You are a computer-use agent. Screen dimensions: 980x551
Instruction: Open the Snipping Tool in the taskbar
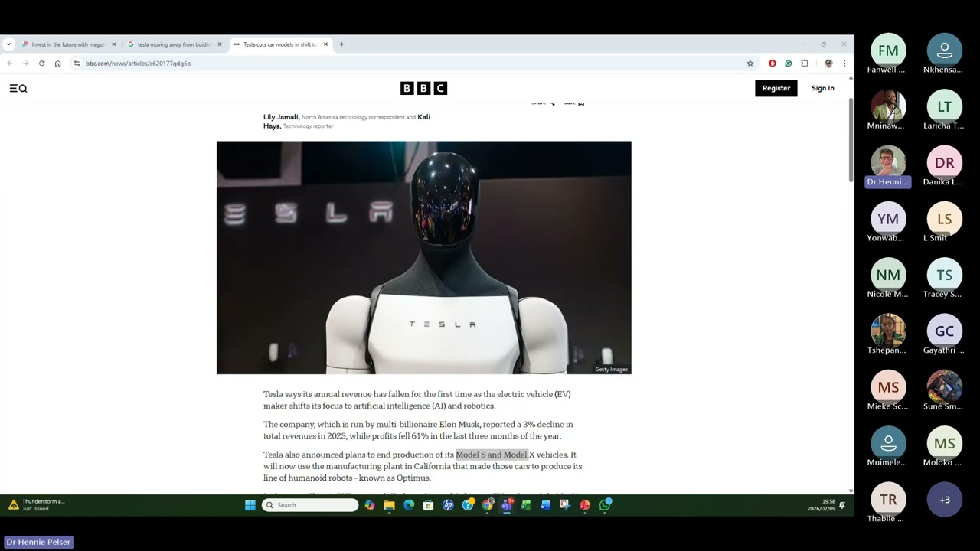point(565,505)
